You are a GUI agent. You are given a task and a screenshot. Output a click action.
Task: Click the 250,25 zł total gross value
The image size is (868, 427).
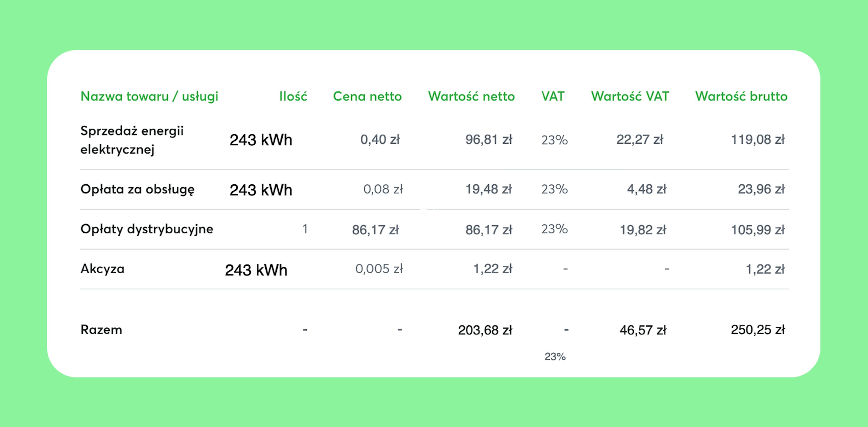(757, 330)
